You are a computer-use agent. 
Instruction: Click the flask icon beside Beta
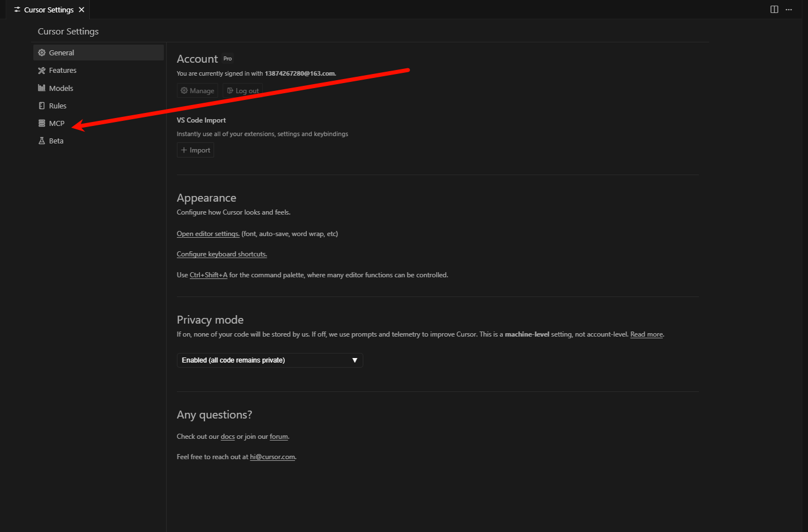(42, 141)
